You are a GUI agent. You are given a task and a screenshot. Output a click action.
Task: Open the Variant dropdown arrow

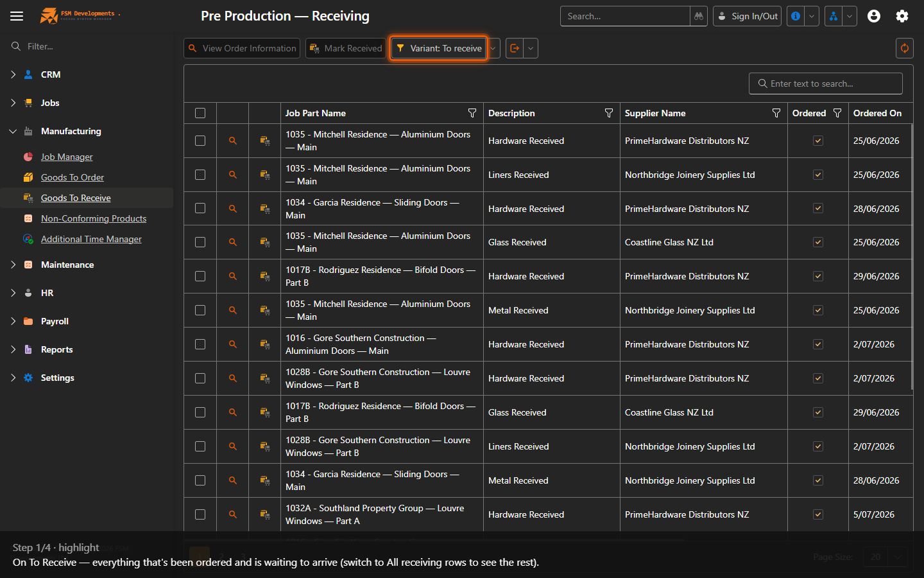coord(493,48)
